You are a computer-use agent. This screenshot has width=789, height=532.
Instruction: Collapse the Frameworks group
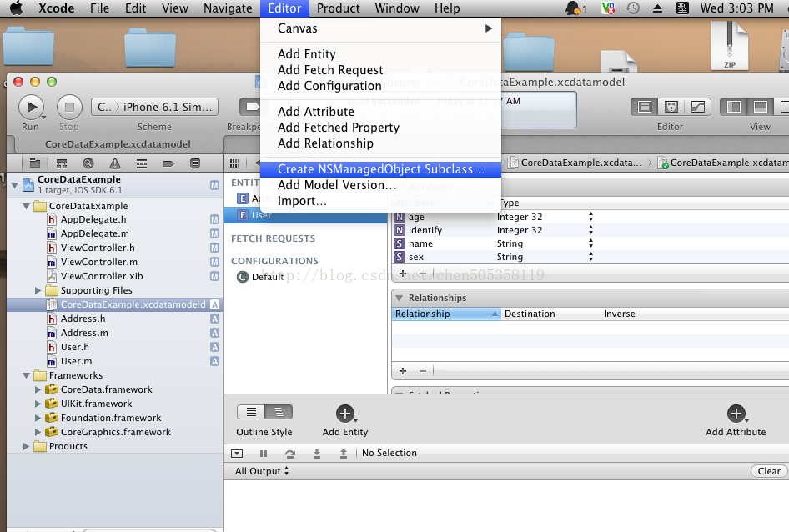(26, 375)
